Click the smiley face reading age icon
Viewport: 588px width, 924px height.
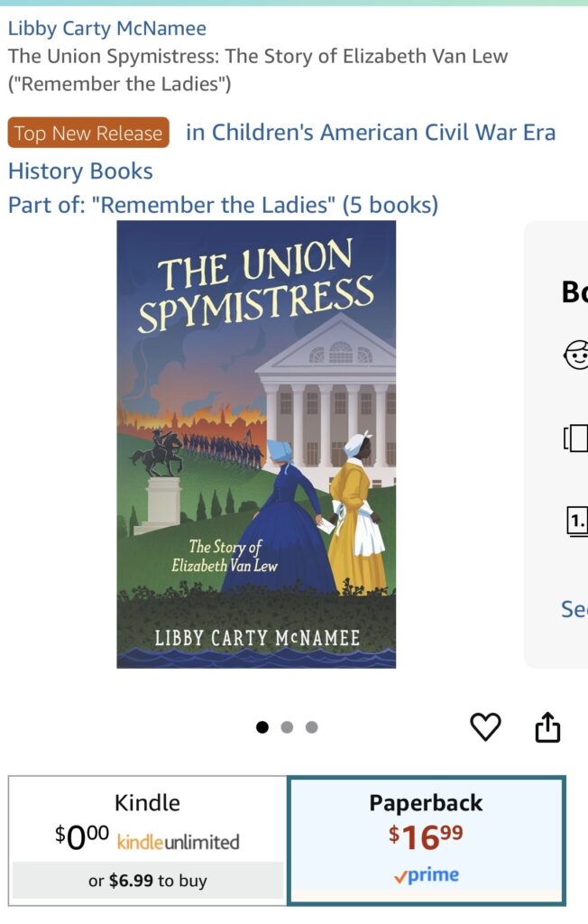pos(575,355)
